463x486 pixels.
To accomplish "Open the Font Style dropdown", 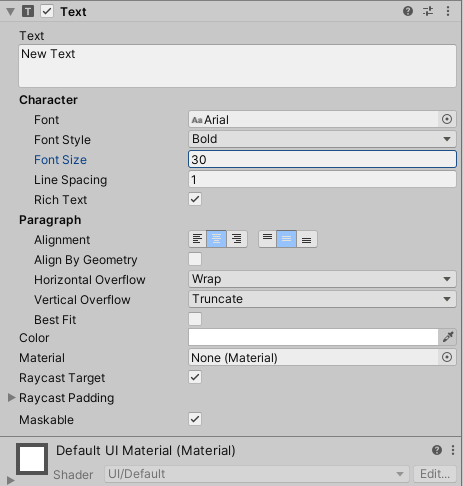I will tap(322, 139).
